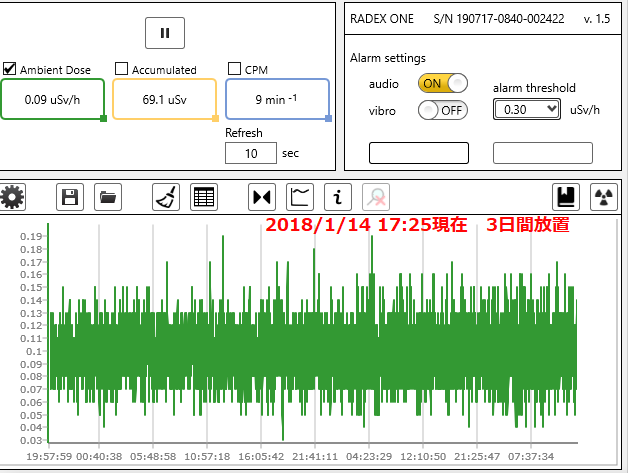The image size is (628, 473).
Task: Click the 07:37:34 time axis label
Action: pos(531,457)
